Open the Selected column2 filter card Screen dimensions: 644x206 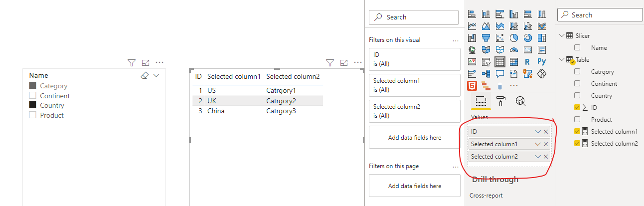click(414, 111)
